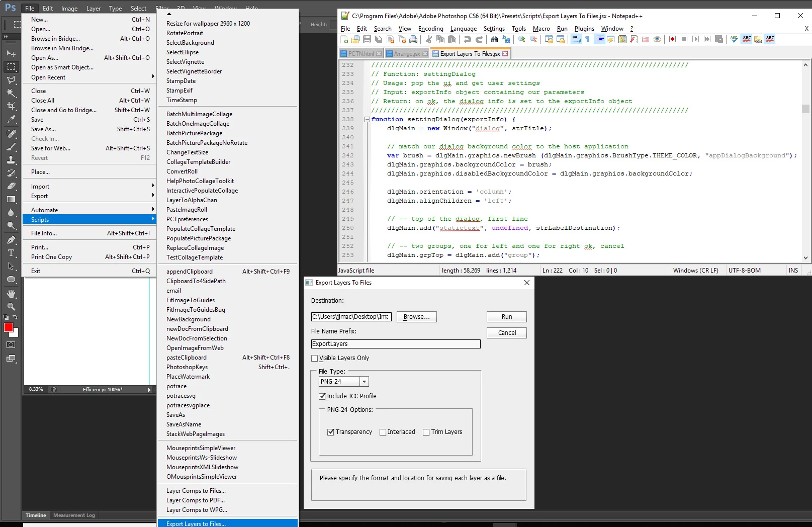
Task: Switch to the PCTN.html tab
Action: click(x=361, y=54)
